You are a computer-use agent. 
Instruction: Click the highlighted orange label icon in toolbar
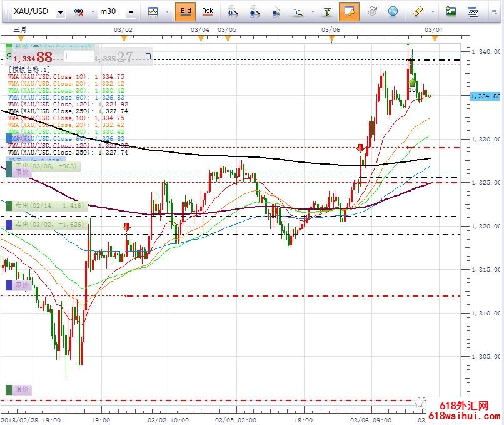pyautogui.click(x=349, y=11)
